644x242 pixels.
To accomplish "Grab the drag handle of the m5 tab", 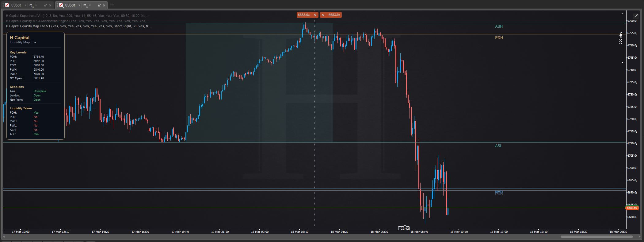I will point(57,5).
